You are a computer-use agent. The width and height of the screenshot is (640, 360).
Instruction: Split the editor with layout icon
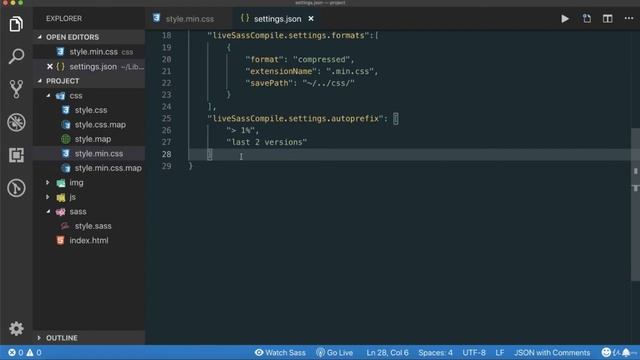(x=607, y=19)
